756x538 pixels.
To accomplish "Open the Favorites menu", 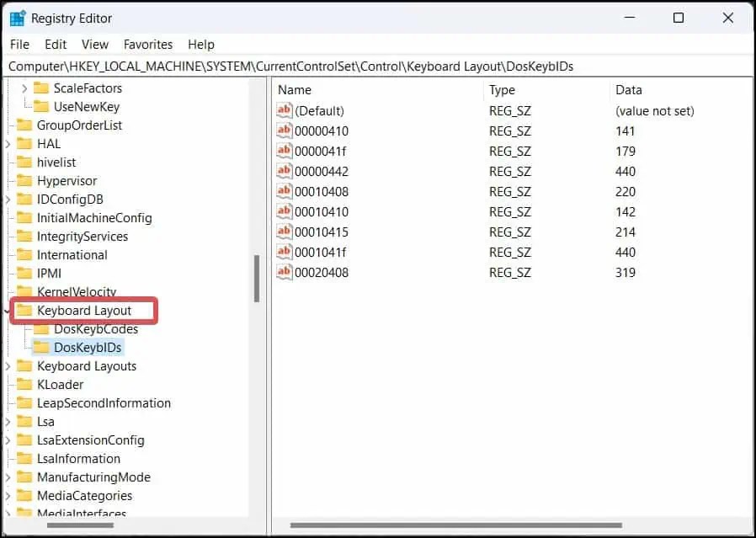I will [x=147, y=44].
